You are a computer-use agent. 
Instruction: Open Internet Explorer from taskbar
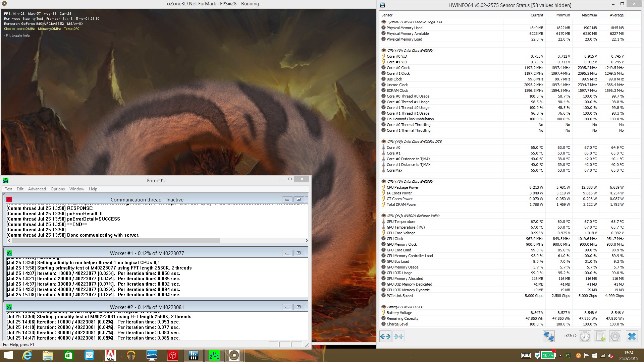(27, 355)
